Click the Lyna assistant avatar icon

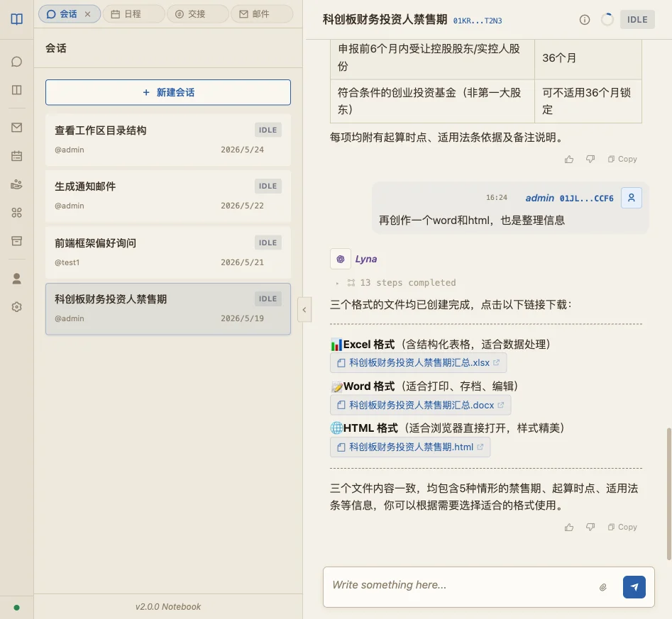coord(341,259)
